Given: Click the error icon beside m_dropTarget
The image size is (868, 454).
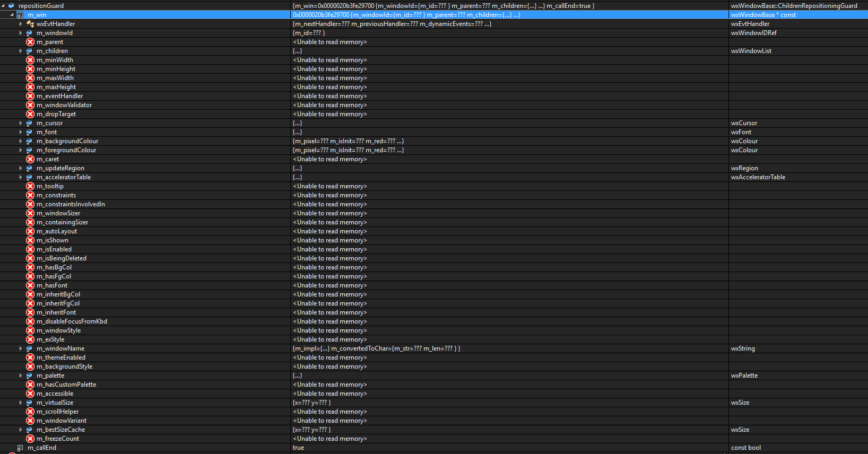Looking at the screenshot, I should point(30,114).
